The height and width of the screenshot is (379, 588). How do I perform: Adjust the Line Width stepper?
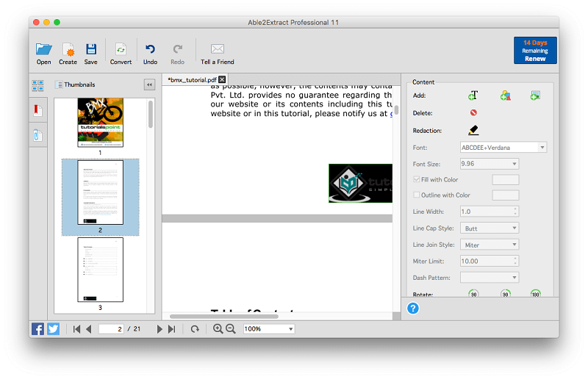(x=516, y=212)
